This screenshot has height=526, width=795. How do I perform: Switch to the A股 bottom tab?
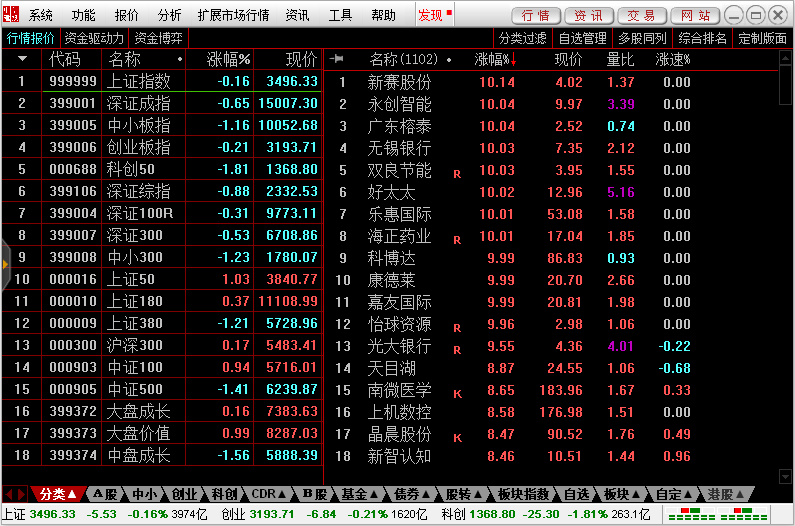click(x=105, y=494)
